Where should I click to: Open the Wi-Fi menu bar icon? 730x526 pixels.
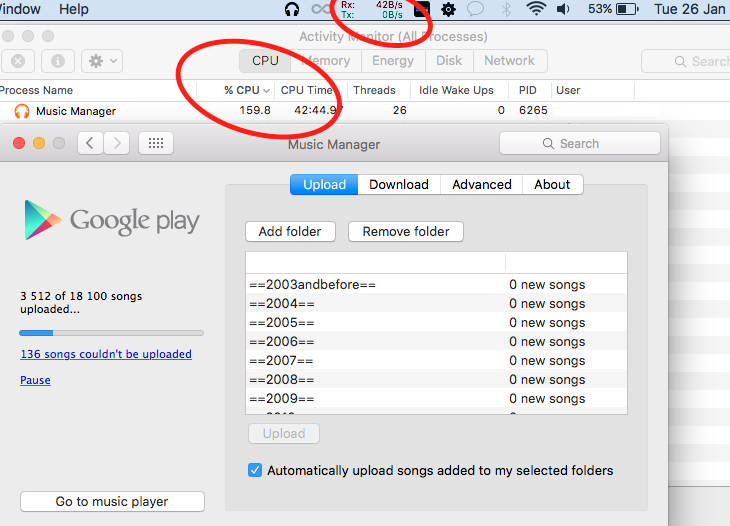(x=536, y=9)
